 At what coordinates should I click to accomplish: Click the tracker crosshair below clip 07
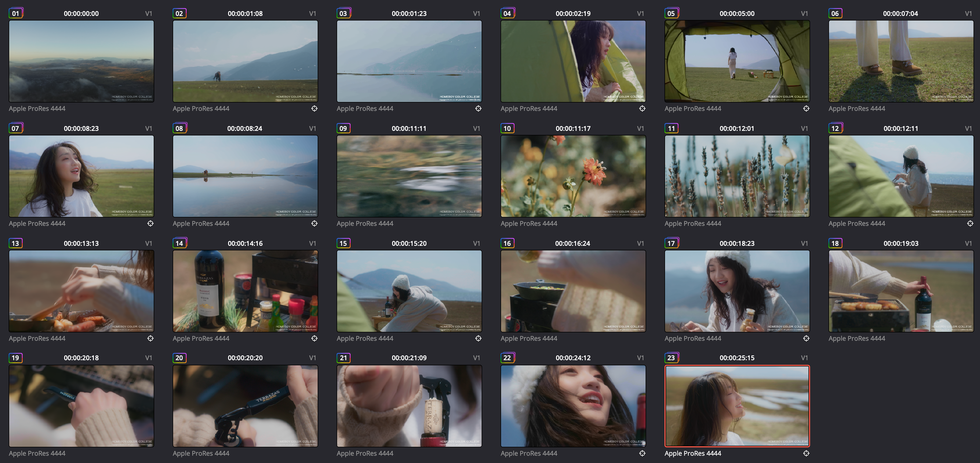click(x=150, y=223)
